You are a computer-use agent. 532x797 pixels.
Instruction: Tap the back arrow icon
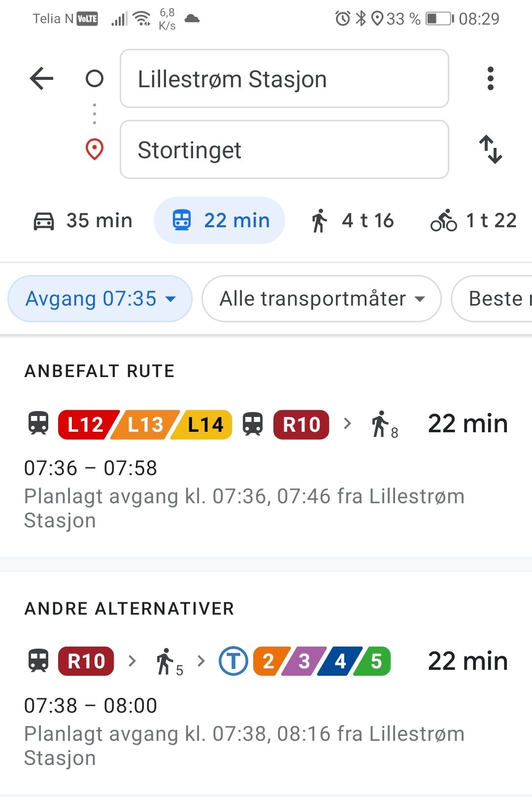(41, 78)
